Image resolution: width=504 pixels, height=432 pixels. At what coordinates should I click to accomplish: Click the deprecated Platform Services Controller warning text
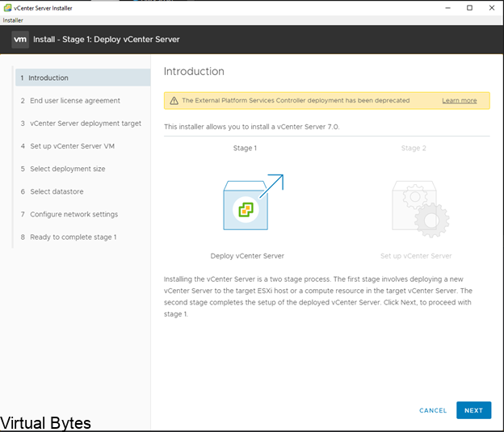pyautogui.click(x=296, y=101)
